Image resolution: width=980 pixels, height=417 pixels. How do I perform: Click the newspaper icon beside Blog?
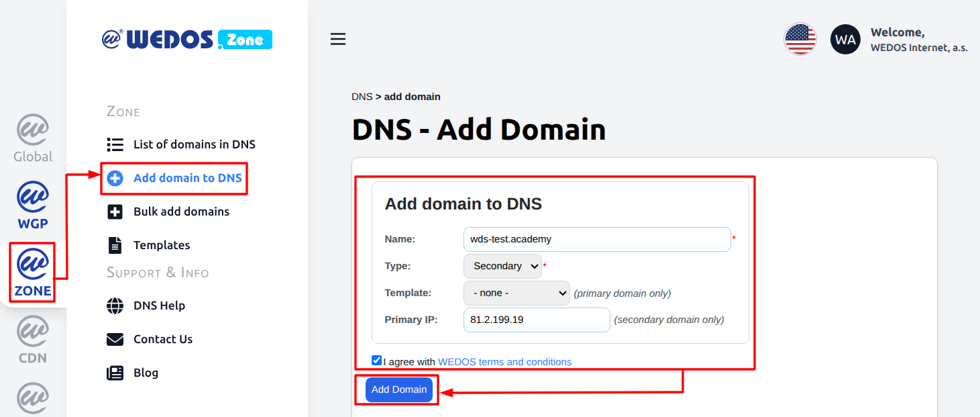[115, 373]
